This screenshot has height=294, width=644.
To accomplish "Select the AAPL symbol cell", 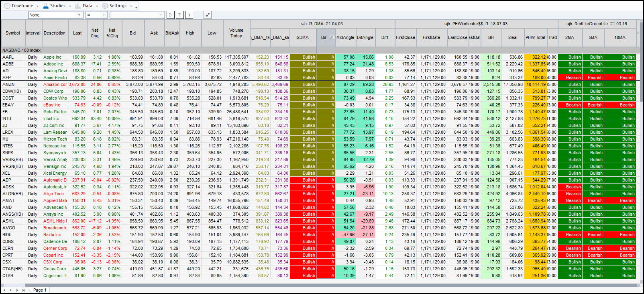I will click(13, 57).
